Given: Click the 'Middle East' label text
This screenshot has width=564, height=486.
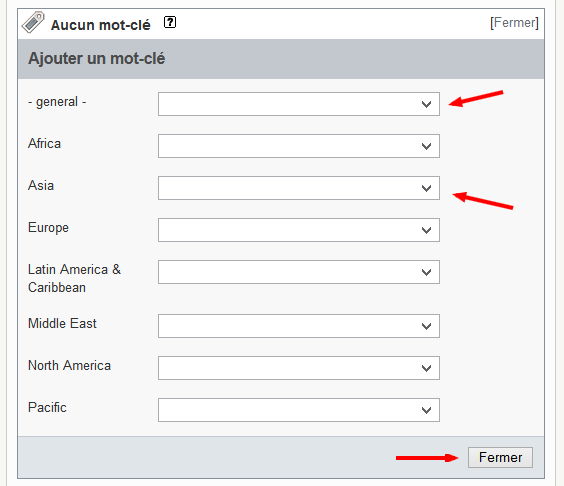Looking at the screenshot, I should click(62, 323).
